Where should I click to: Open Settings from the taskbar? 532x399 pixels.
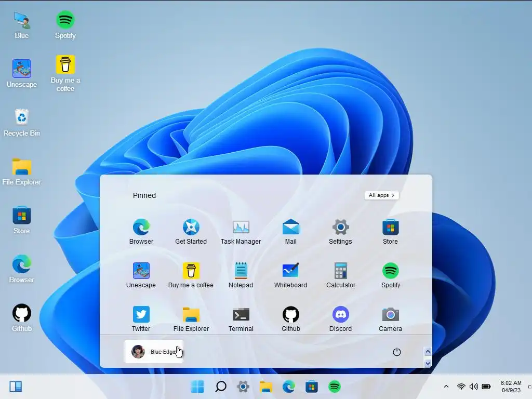(x=243, y=387)
